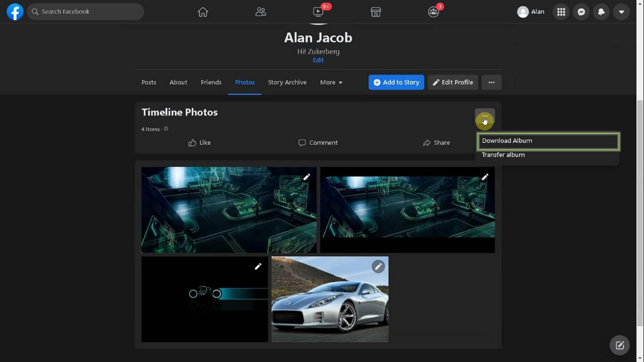
Task: Toggle the album three-dot options menu
Action: pos(485,117)
